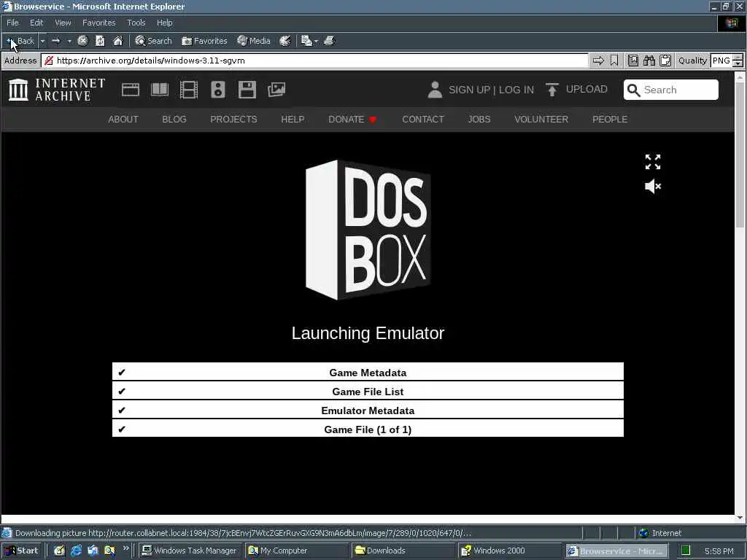Click SIGN UP | LOG IN link

pos(491,90)
